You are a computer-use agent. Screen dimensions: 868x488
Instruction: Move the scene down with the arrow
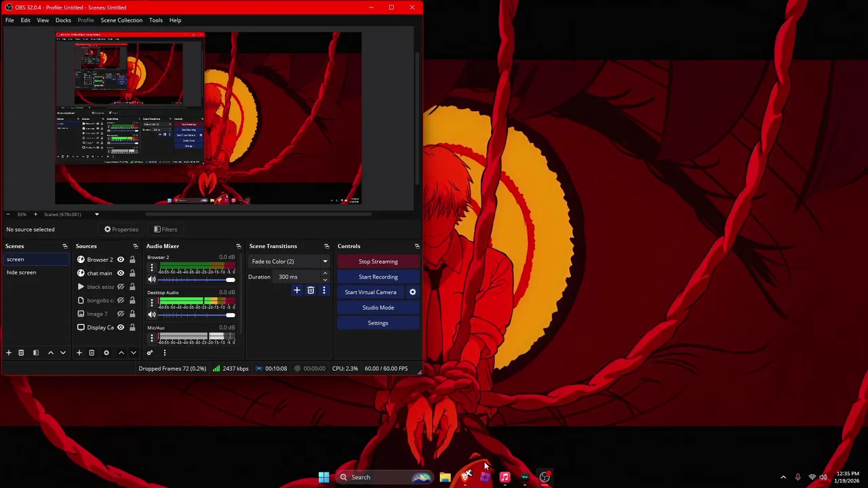point(63,352)
